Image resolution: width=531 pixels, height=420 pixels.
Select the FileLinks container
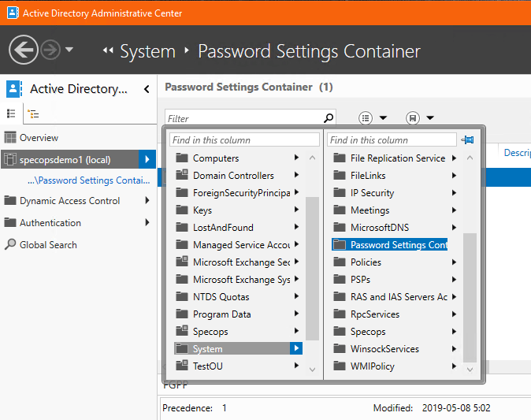coord(368,176)
